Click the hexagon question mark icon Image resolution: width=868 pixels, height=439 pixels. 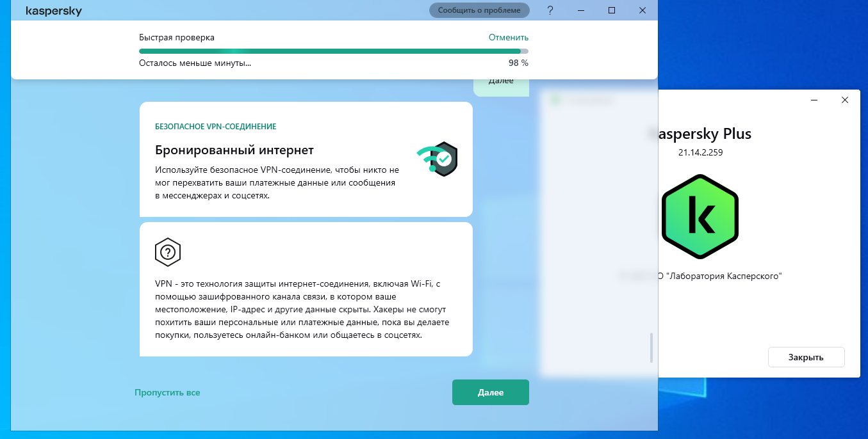pos(168,252)
